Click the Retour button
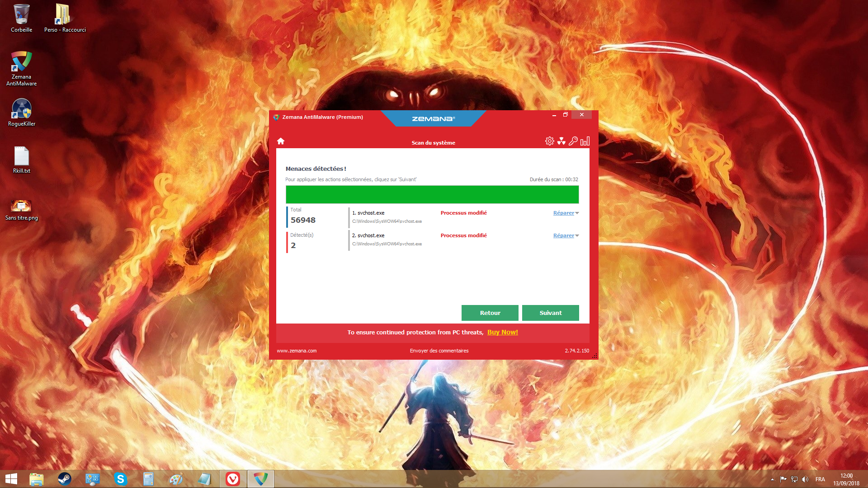This screenshot has height=488, width=868. pyautogui.click(x=490, y=313)
